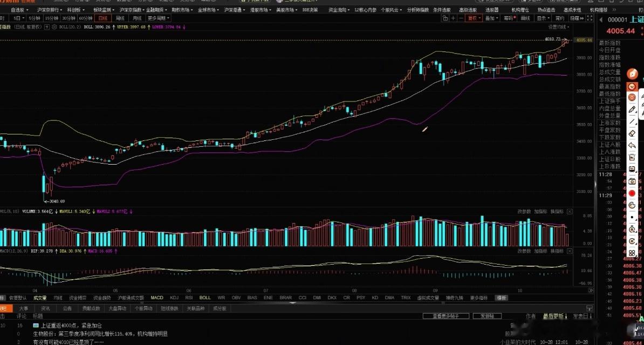The height and width of the screenshot is (345, 644).
Task: Click the red record button in floating toolbar
Action: [x=633, y=193]
